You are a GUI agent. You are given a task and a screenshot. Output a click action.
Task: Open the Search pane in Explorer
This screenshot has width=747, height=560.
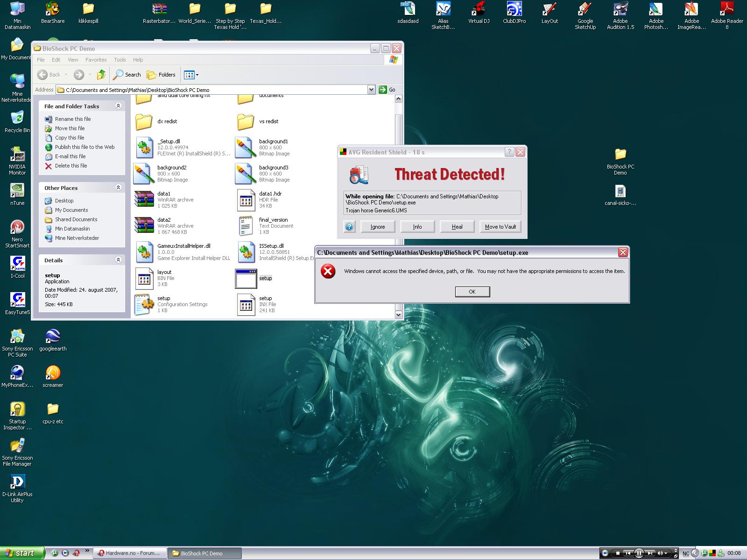[127, 75]
